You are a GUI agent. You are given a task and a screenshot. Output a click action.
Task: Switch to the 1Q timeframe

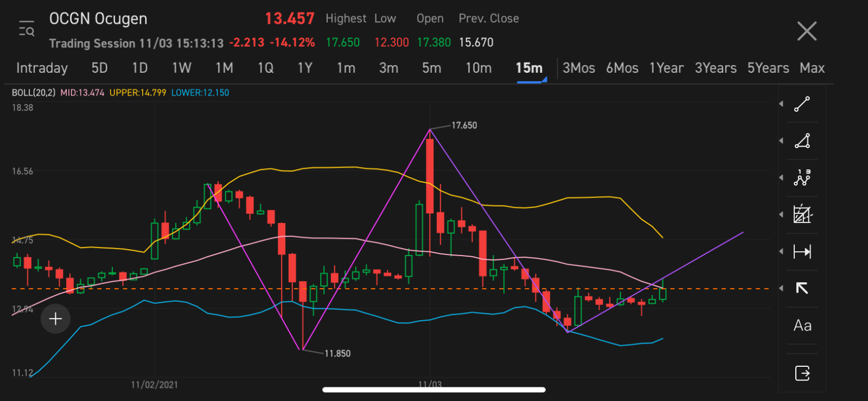pos(265,68)
